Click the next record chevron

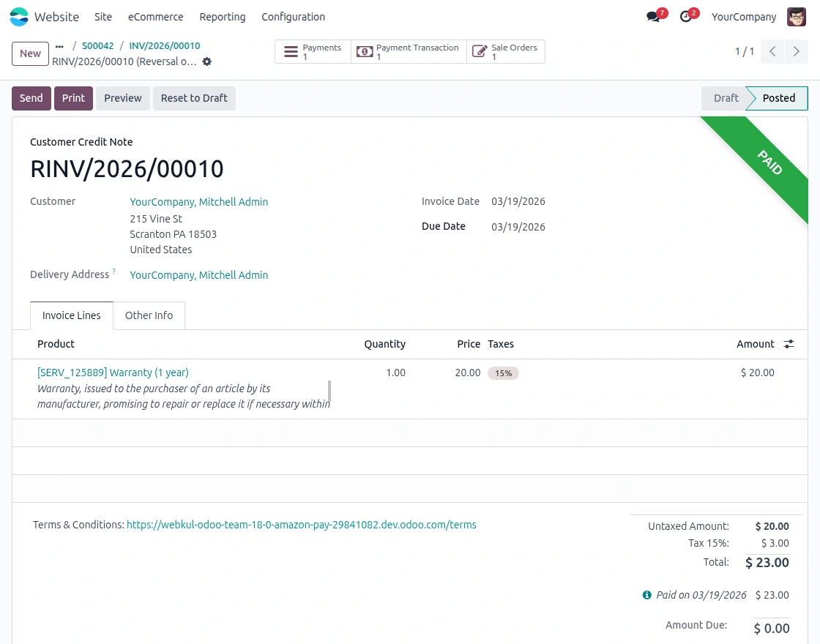pos(797,51)
